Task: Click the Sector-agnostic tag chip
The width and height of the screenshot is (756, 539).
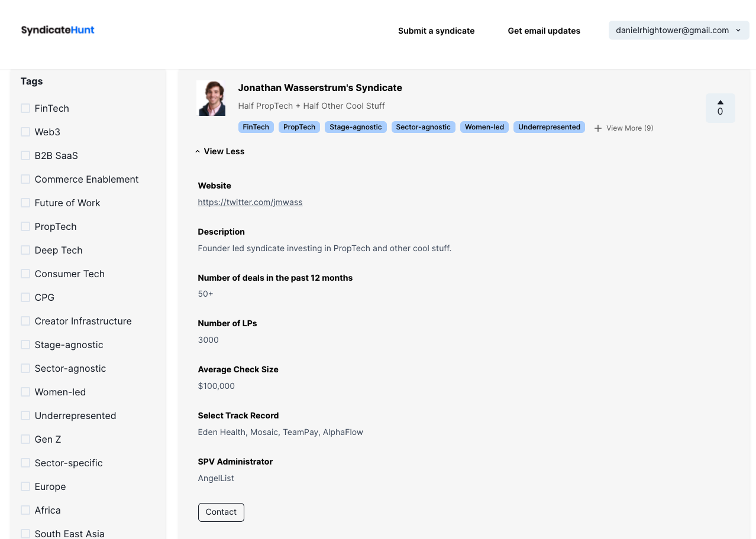Action: pyautogui.click(x=424, y=127)
